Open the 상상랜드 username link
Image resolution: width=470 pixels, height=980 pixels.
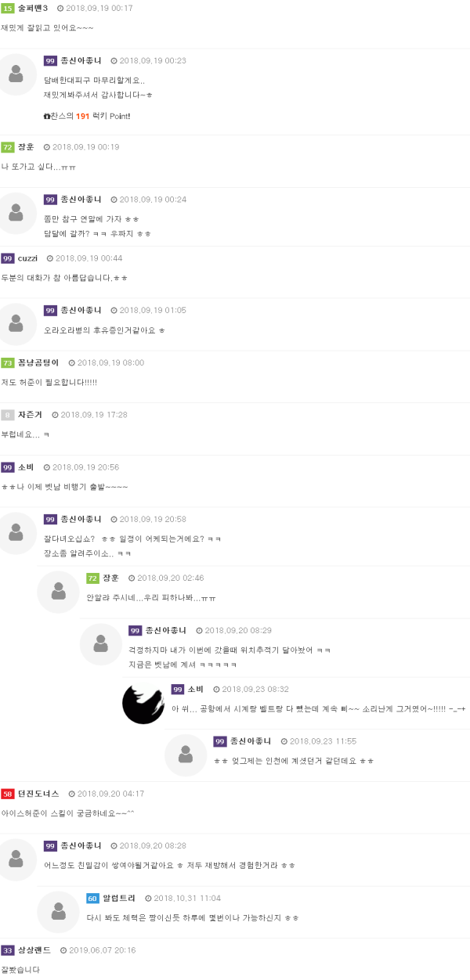[34, 950]
